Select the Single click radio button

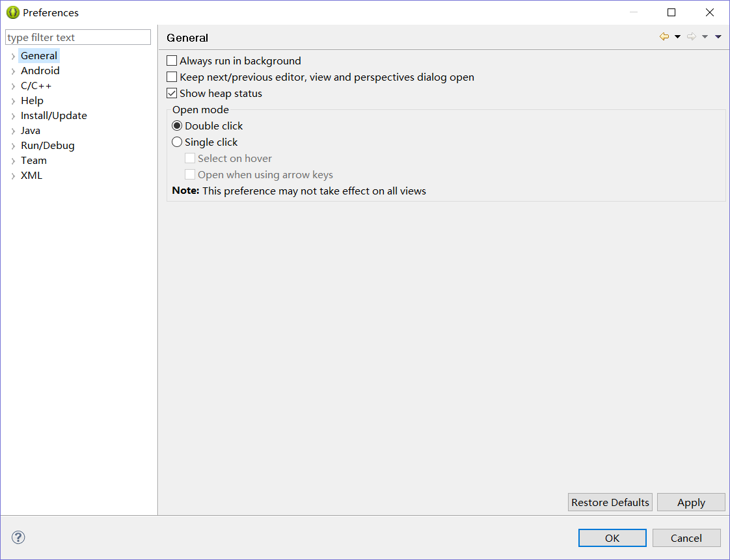(176, 142)
